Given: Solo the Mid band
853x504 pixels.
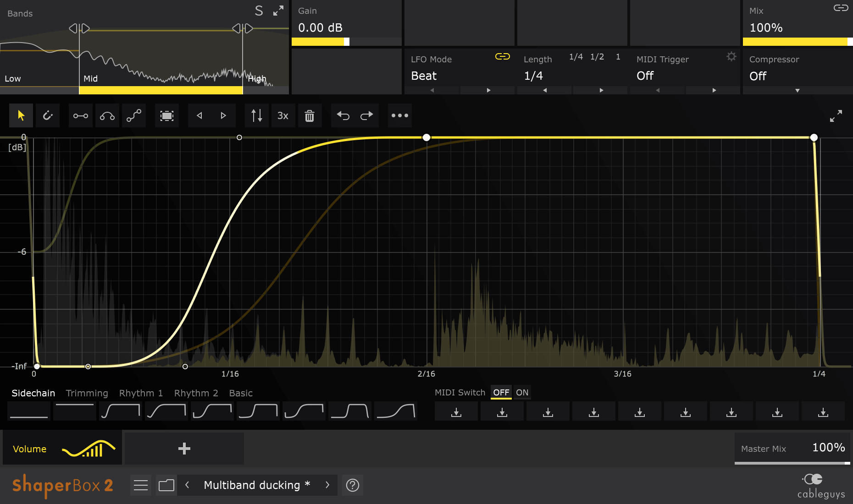Looking at the screenshot, I should [x=259, y=11].
